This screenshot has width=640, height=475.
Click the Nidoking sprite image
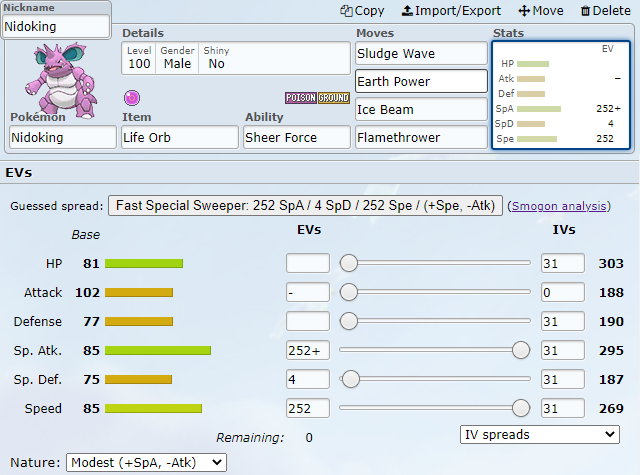click(x=61, y=80)
